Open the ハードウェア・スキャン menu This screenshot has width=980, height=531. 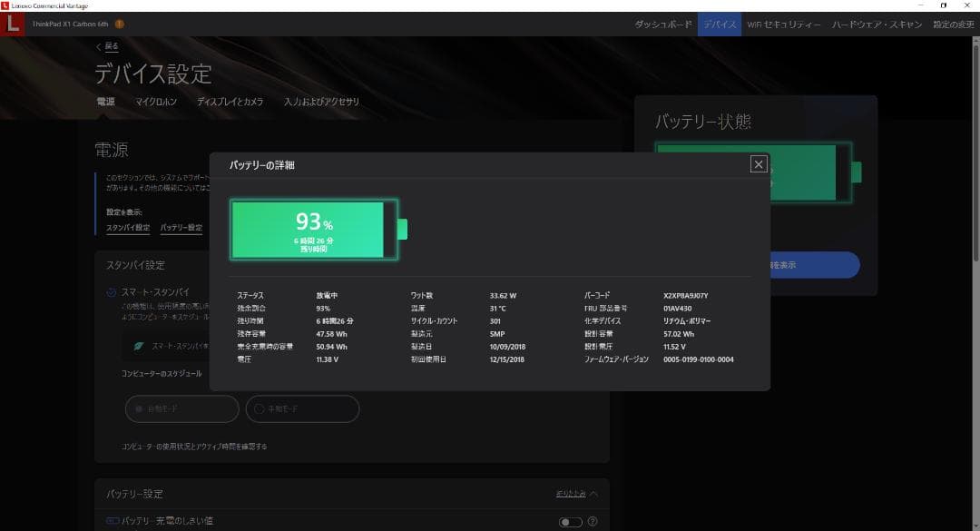[877, 25]
